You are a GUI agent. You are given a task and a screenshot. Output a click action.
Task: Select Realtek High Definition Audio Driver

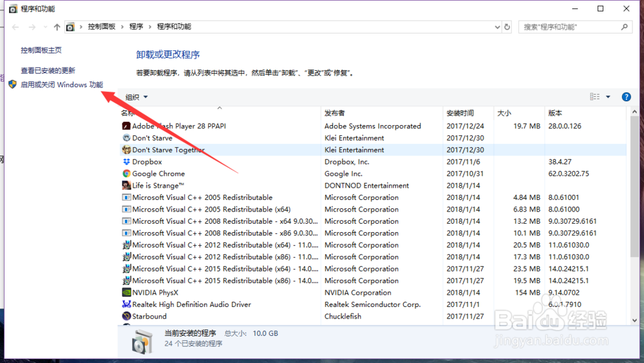[x=191, y=304]
